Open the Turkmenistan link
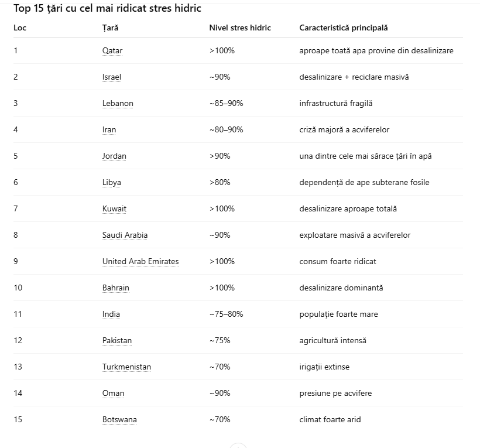Viewport: 480px width, 448px height. coord(126,367)
